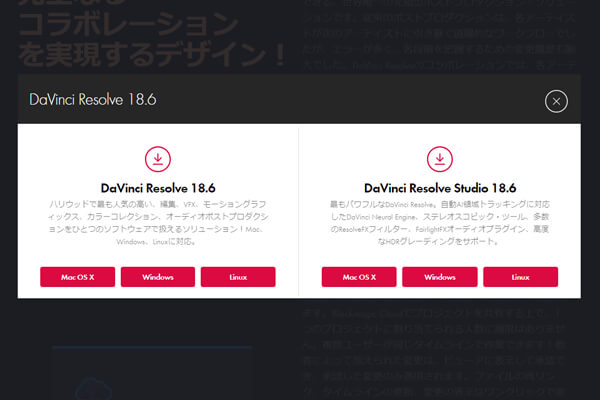This screenshot has width=600, height=400.
Task: Select the 'DaVinci Resolve 18.6' product heading
Action: [158, 188]
